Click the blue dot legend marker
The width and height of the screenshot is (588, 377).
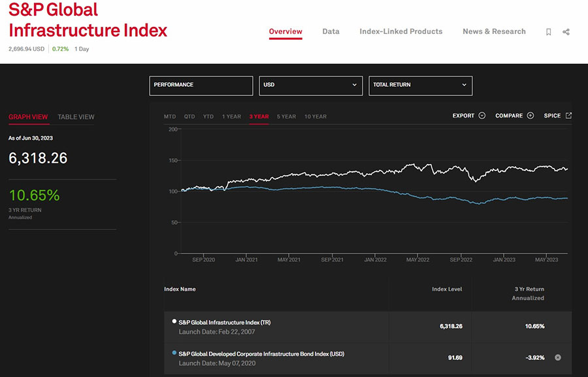[174, 353]
